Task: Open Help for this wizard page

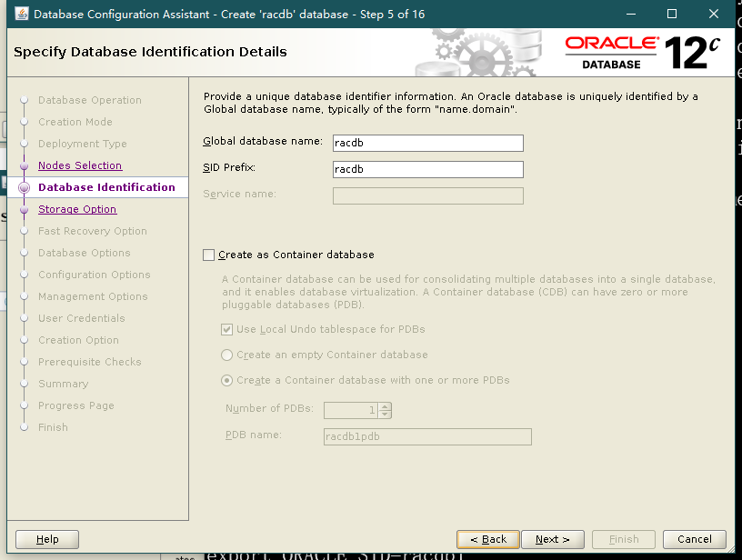Action: coord(47,539)
